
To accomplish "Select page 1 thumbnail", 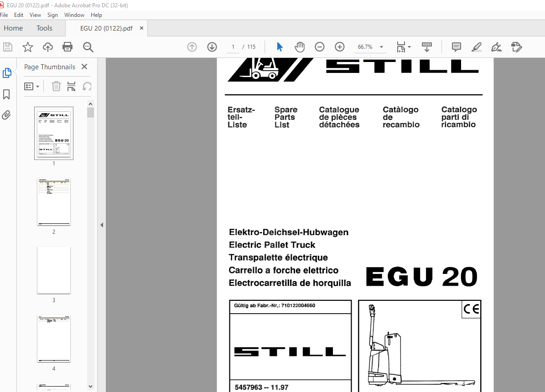I will tap(54, 133).
